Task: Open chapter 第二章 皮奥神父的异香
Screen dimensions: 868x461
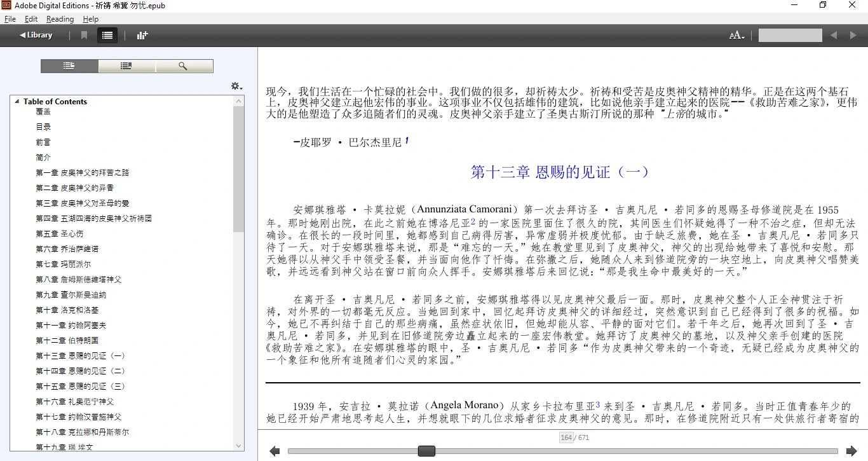Action: pos(75,188)
